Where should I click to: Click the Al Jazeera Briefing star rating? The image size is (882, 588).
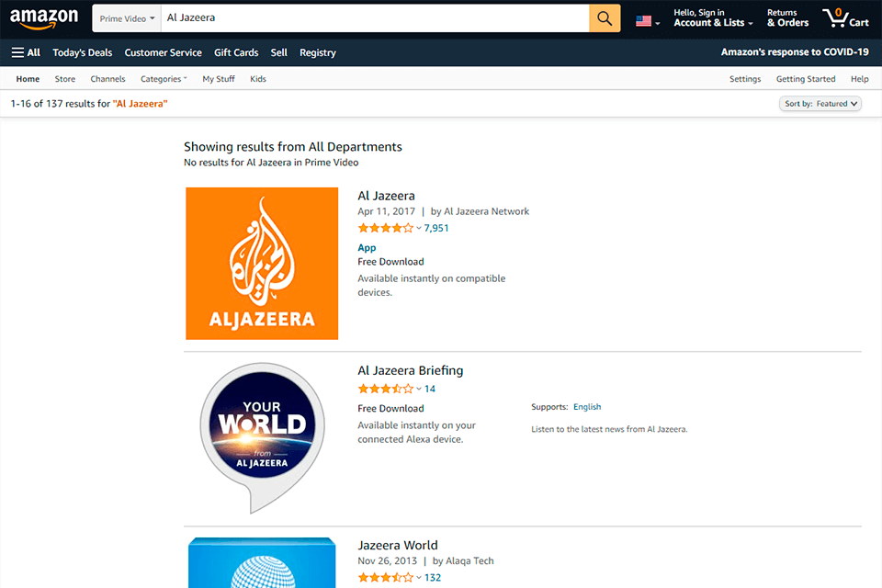coord(385,389)
